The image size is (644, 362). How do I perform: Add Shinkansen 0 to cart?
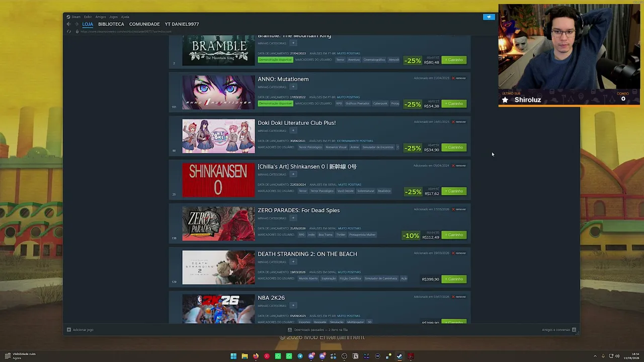[x=454, y=191]
